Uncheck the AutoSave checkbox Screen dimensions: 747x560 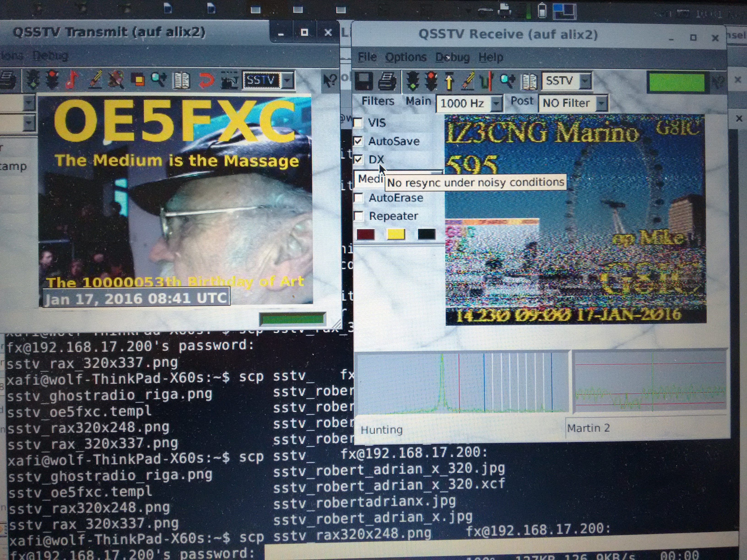click(358, 141)
